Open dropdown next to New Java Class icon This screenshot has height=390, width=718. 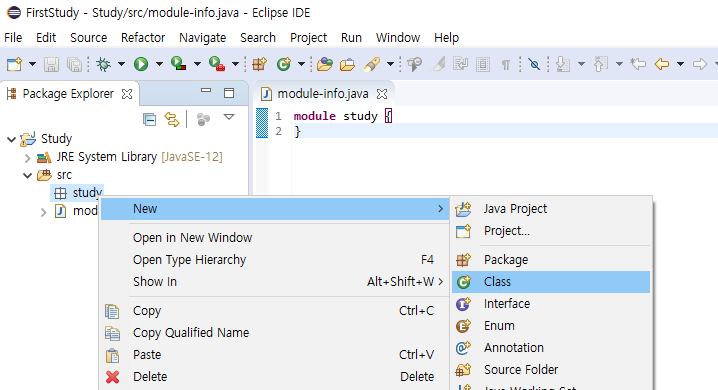click(x=301, y=64)
